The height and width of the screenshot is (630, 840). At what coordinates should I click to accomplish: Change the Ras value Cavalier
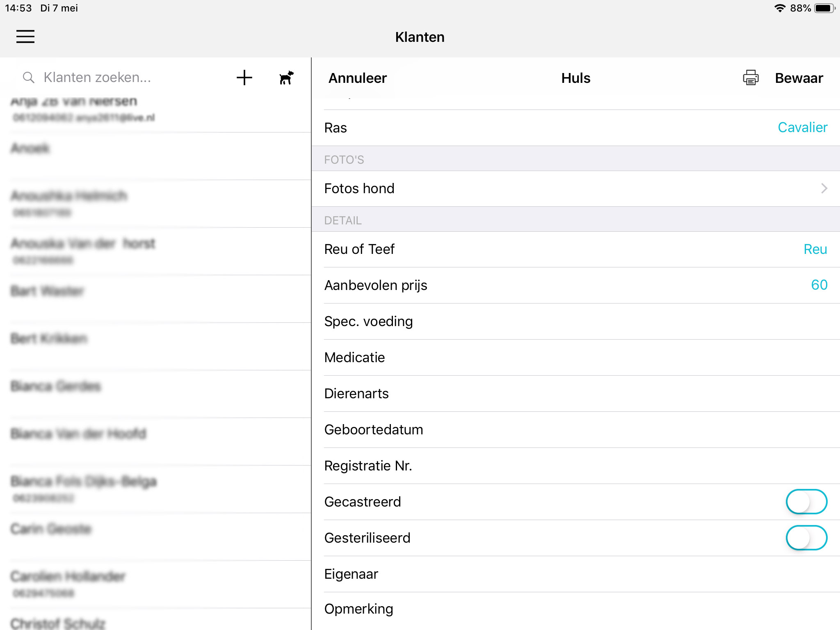click(802, 128)
